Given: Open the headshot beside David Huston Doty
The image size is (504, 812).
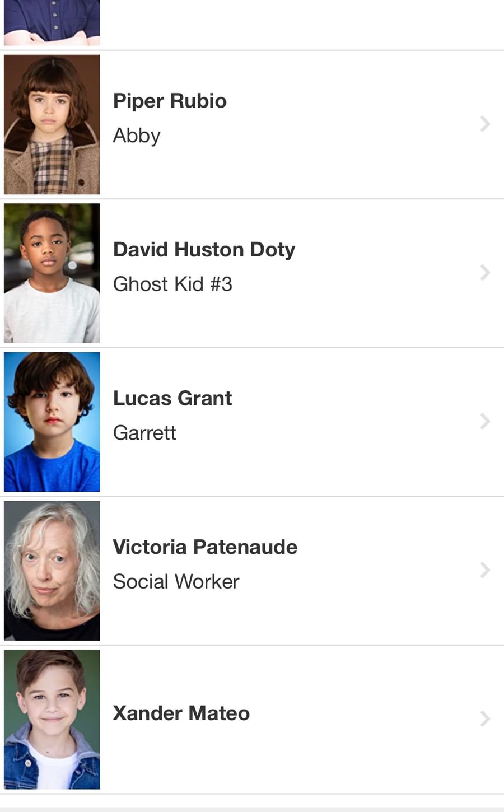Looking at the screenshot, I should tap(52, 273).
